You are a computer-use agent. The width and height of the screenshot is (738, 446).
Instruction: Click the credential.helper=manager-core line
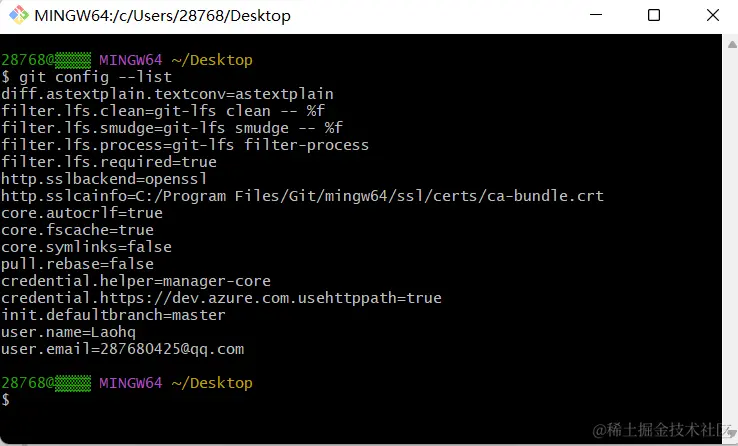coord(136,281)
